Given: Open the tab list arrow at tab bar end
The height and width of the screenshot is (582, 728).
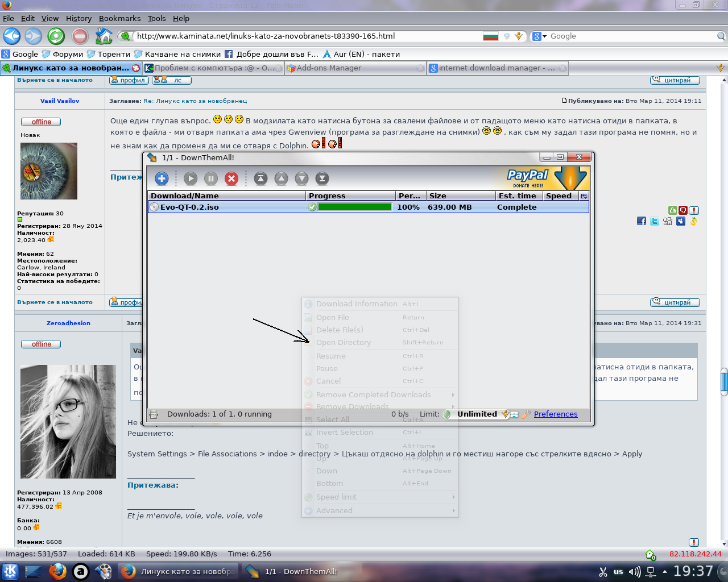Looking at the screenshot, I should pos(720,68).
